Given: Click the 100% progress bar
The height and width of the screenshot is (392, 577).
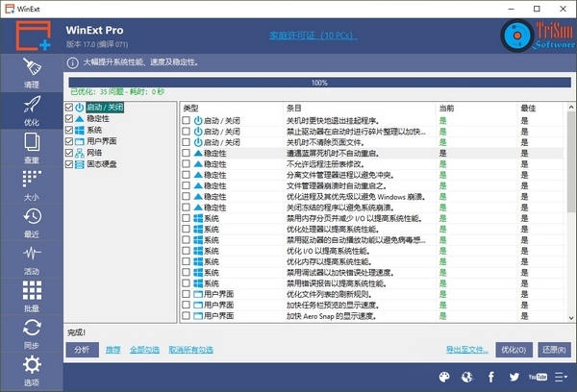Looking at the screenshot, I should tap(319, 83).
